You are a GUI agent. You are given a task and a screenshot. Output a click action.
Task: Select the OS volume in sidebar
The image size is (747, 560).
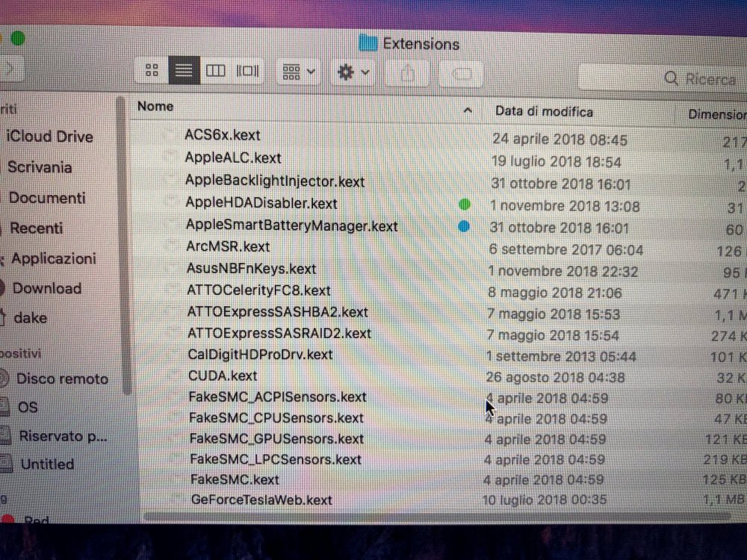point(28,407)
